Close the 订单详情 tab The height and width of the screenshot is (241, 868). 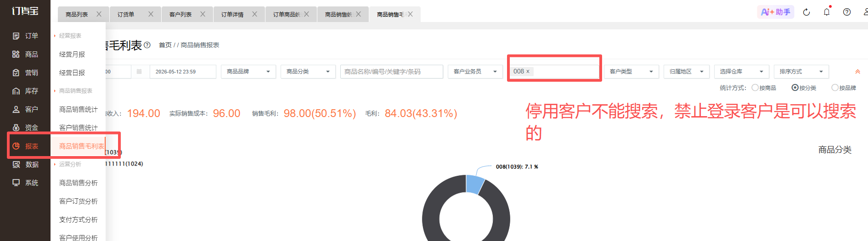click(254, 14)
